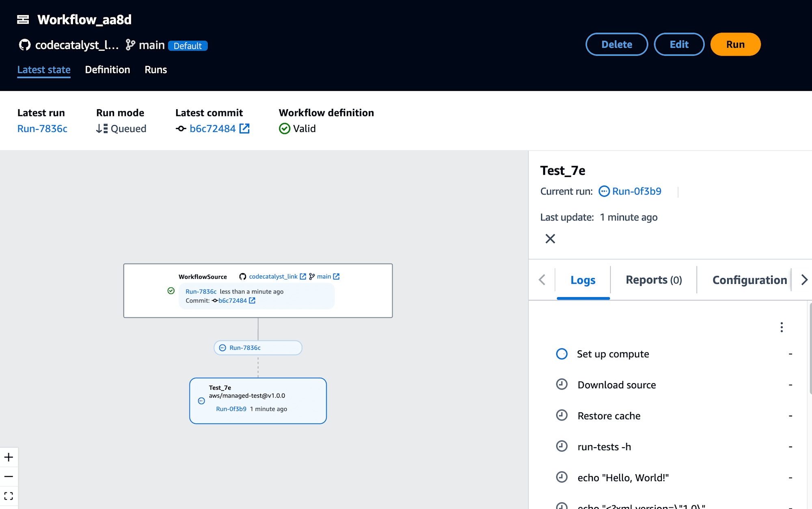The width and height of the screenshot is (812, 509).
Task: Click WorkflowSource success status icon
Action: coord(171,291)
